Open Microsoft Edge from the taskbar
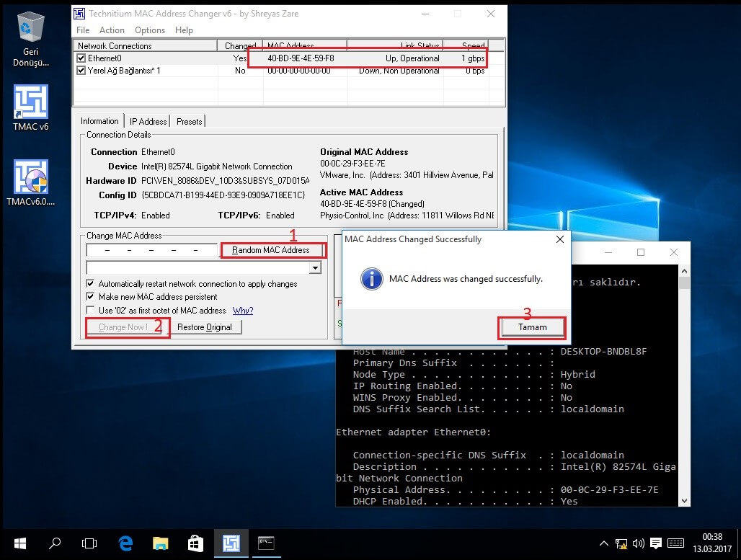 (125, 543)
